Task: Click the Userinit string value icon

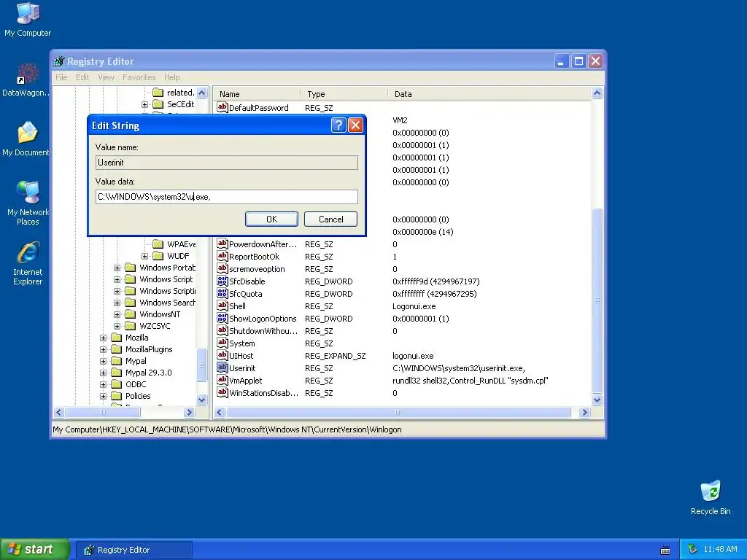Action: tap(222, 367)
